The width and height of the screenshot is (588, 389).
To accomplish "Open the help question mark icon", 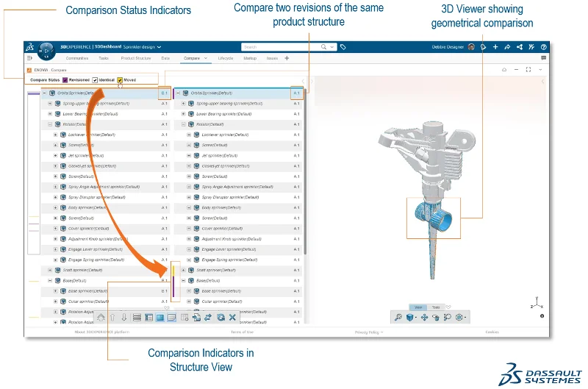I will click(x=543, y=47).
